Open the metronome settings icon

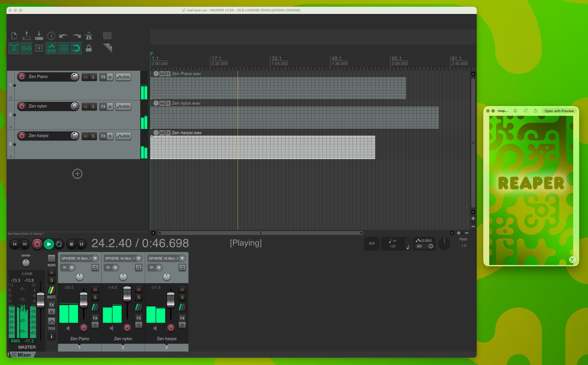(x=89, y=35)
